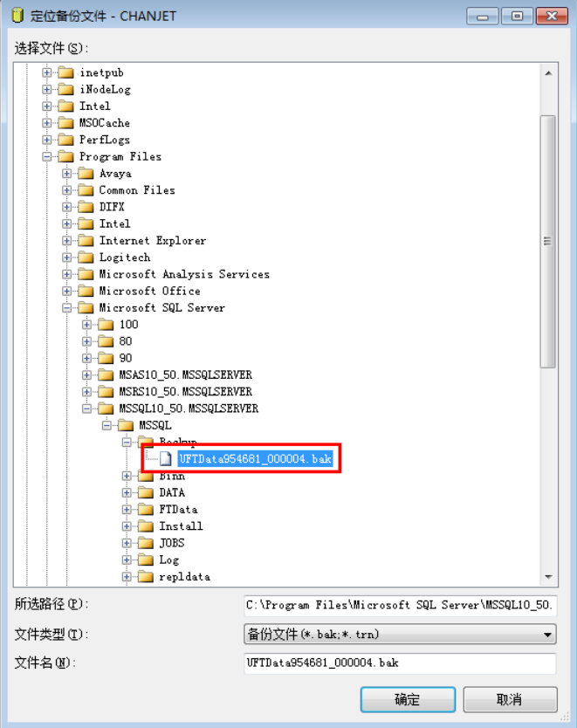Collapse the MSSQL10_50.MSSQLSERVER node

click(x=86, y=409)
